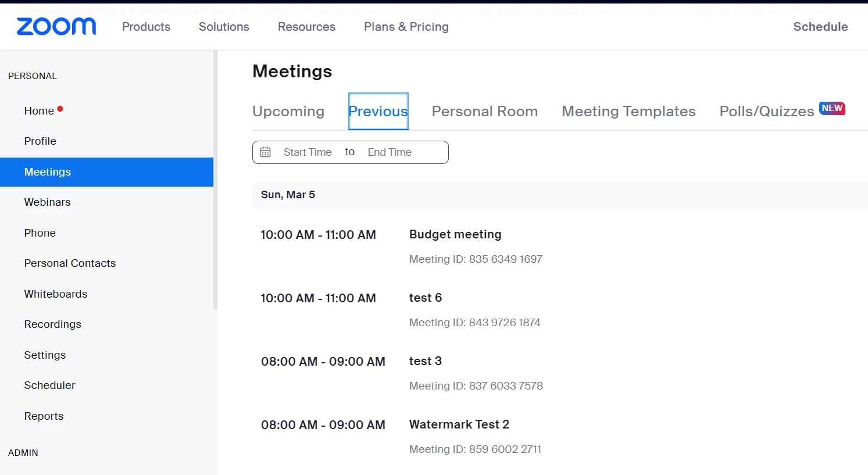
Task: Click the ADMIN section heading
Action: point(23,453)
